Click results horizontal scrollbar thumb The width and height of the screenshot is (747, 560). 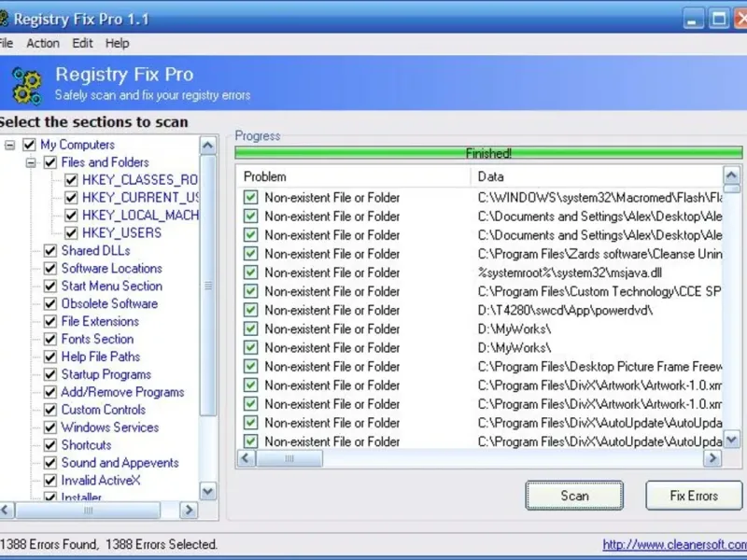point(289,458)
